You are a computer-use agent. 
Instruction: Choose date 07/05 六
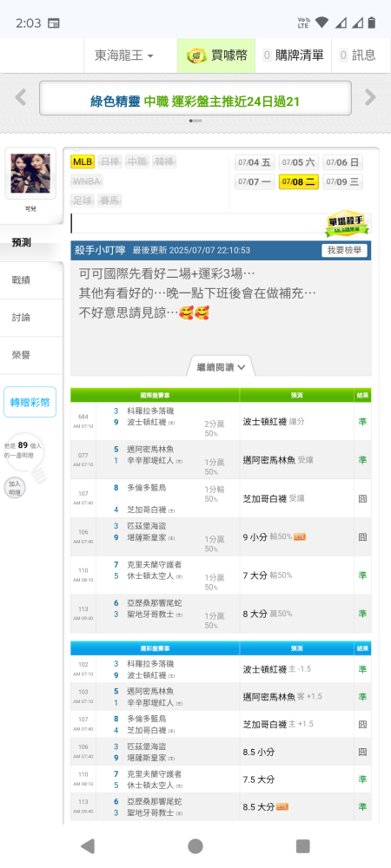(x=299, y=162)
